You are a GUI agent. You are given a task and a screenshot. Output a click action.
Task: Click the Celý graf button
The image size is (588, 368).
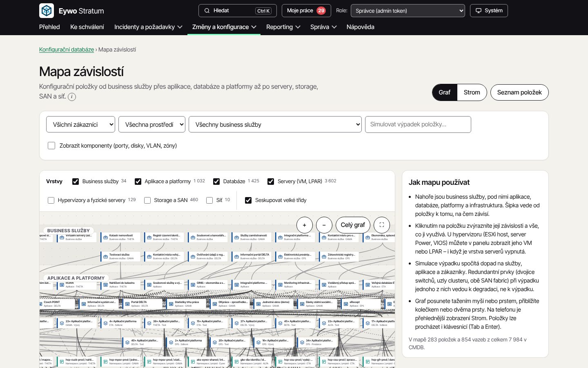(353, 225)
